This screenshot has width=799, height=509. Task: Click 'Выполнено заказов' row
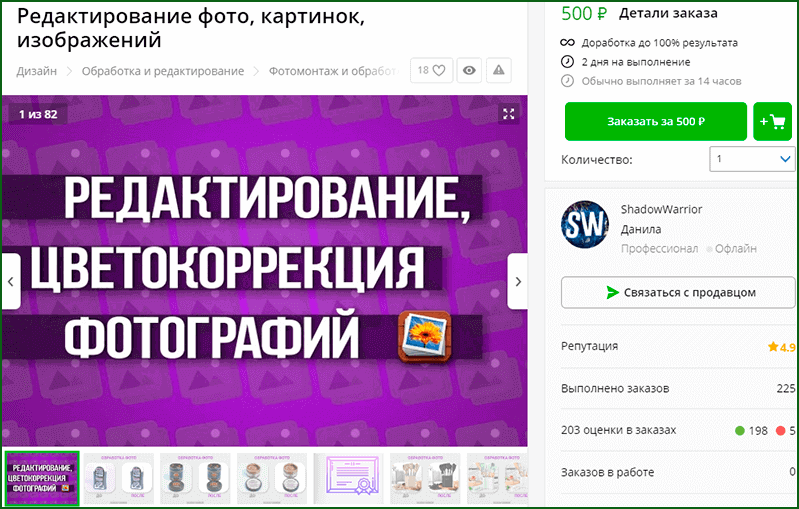coord(678,389)
